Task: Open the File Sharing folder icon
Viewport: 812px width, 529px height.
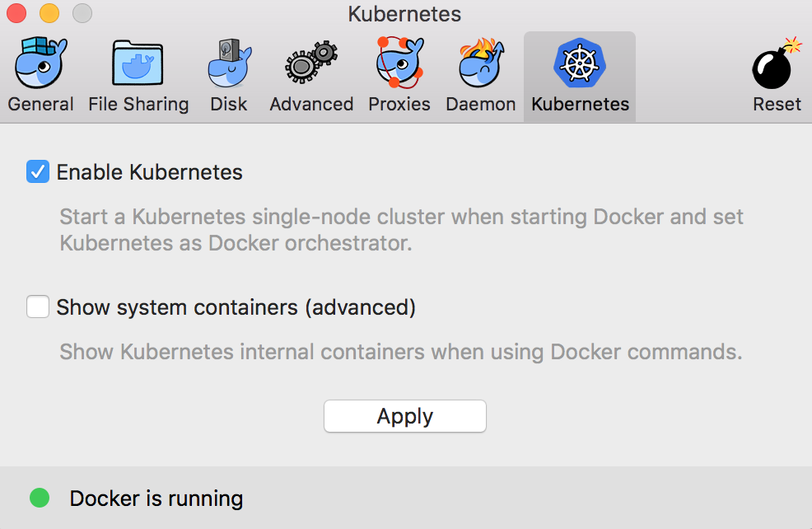Action: click(x=138, y=63)
